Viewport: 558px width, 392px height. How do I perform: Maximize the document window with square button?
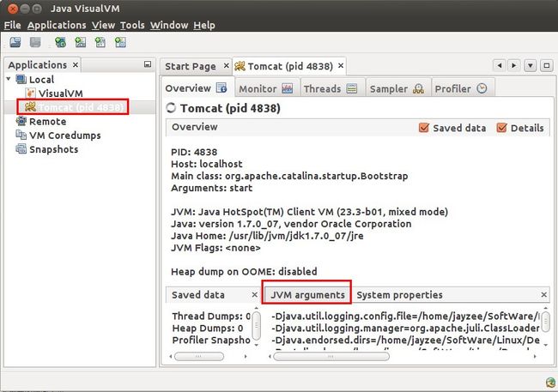pyautogui.click(x=547, y=65)
